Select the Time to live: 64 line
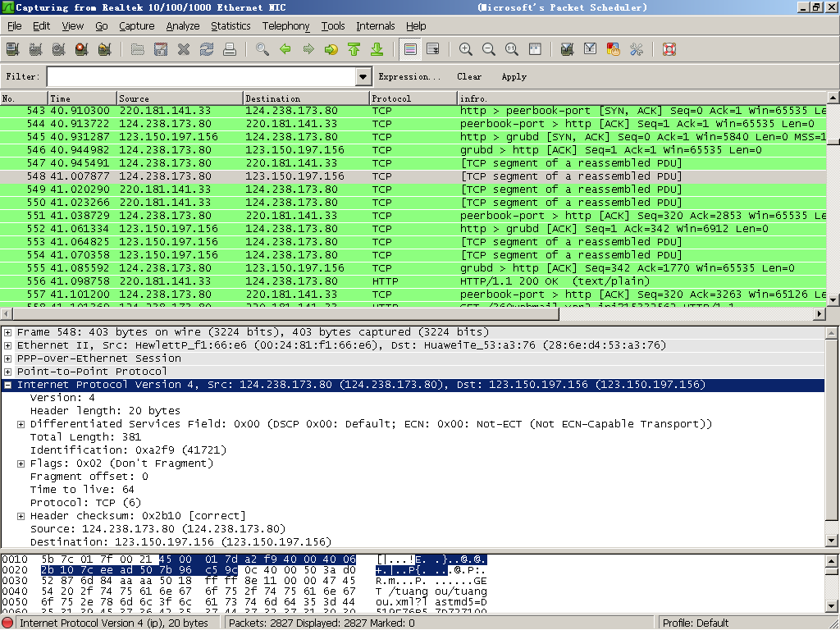The width and height of the screenshot is (840, 630). [x=82, y=490]
